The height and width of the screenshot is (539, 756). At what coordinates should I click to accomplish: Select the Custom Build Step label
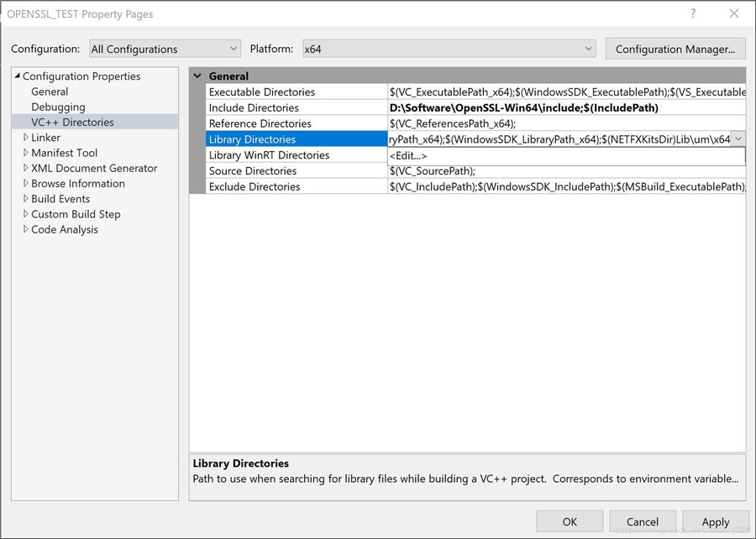tap(76, 214)
